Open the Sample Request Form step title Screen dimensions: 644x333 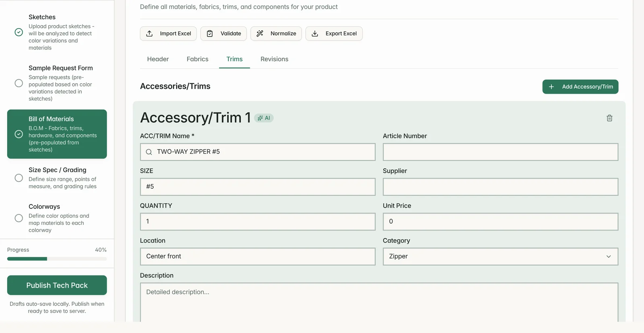click(x=60, y=68)
